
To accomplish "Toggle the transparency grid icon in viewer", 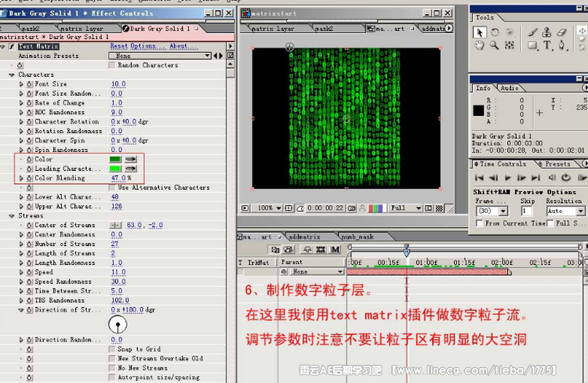I will (439, 208).
